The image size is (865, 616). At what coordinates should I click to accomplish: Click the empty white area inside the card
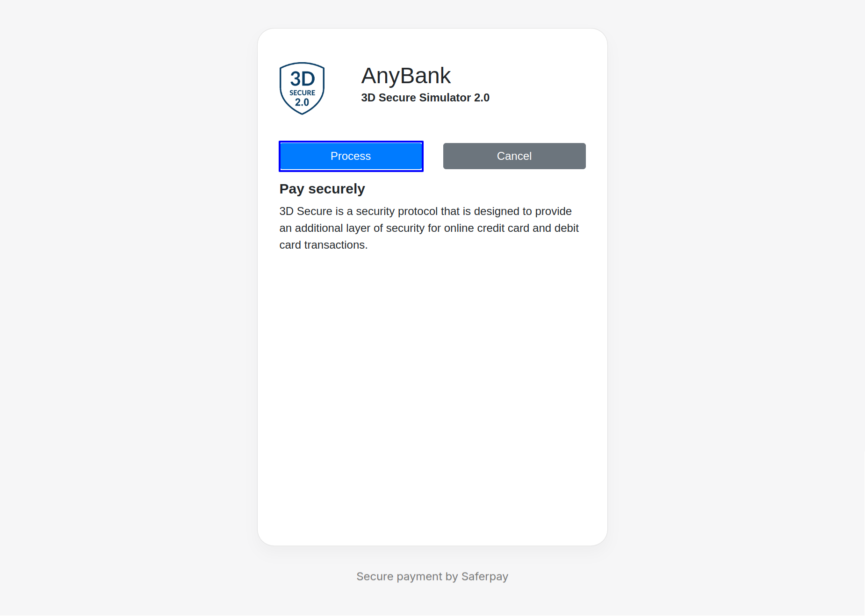coord(432,397)
